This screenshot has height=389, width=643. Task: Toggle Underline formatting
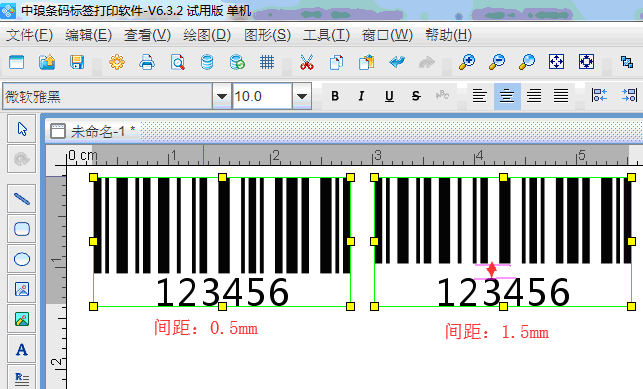tap(389, 96)
